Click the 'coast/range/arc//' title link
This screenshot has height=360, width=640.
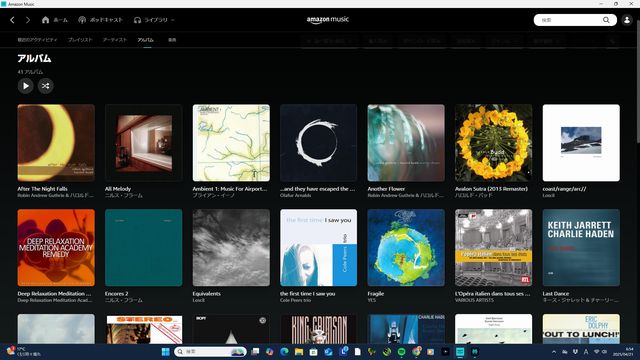pos(564,189)
